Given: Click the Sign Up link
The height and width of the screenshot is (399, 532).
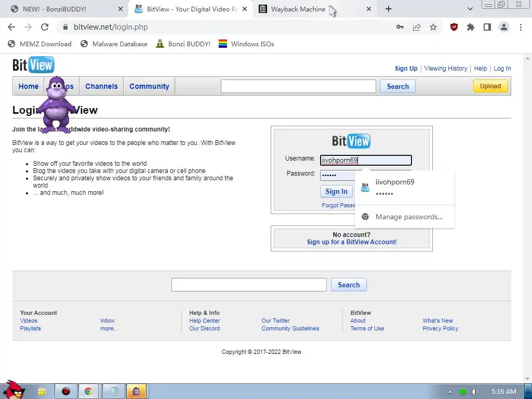Looking at the screenshot, I should tap(406, 68).
